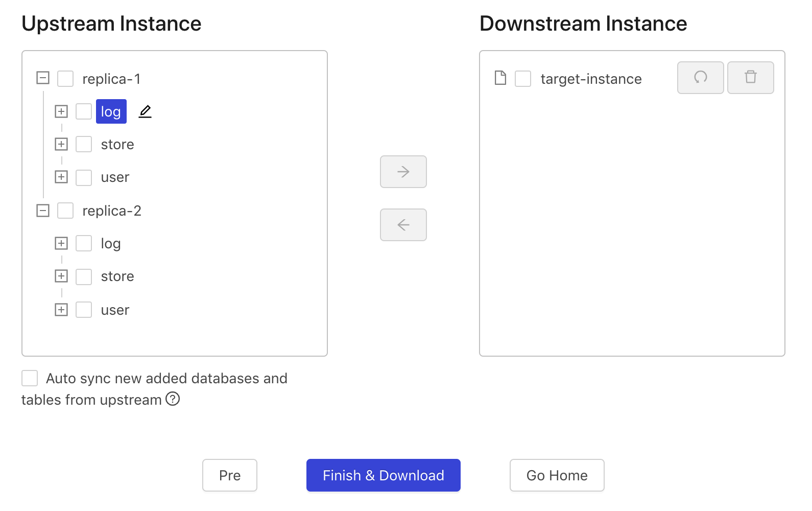The height and width of the screenshot is (511, 812).
Task: Enable auto sync new added databases checkbox
Action: click(x=30, y=378)
